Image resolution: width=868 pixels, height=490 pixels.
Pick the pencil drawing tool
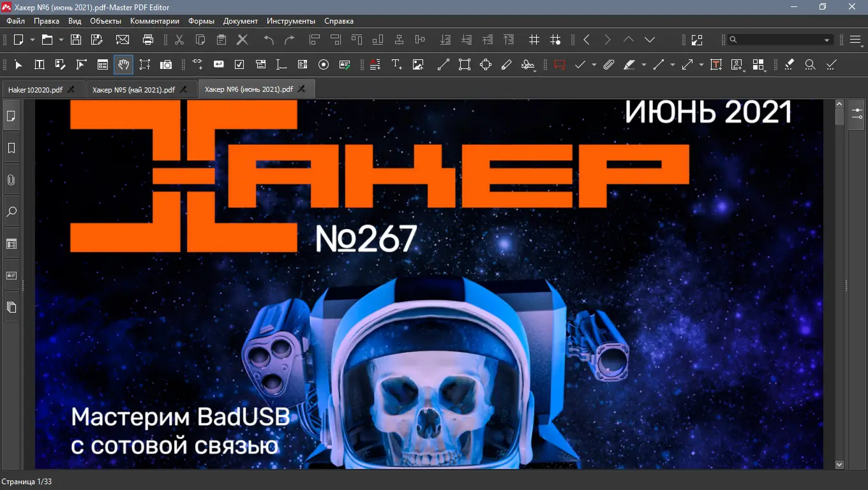coord(507,64)
